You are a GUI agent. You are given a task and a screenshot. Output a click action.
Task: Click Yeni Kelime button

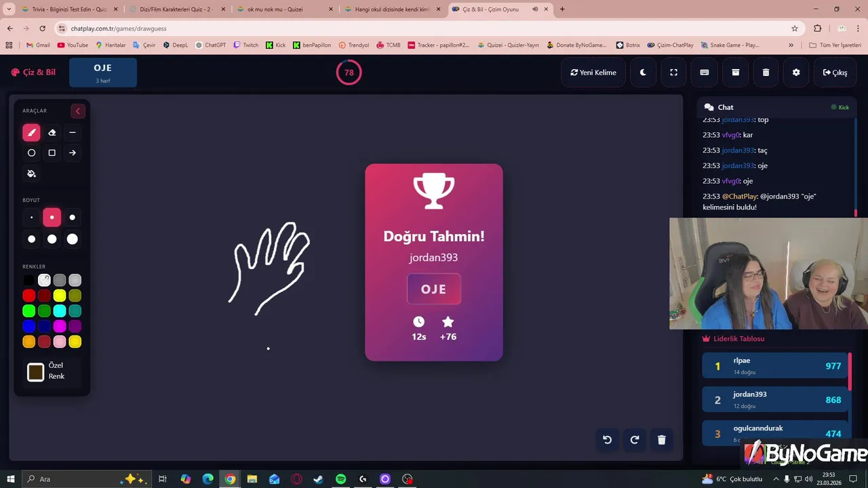[x=593, y=73]
